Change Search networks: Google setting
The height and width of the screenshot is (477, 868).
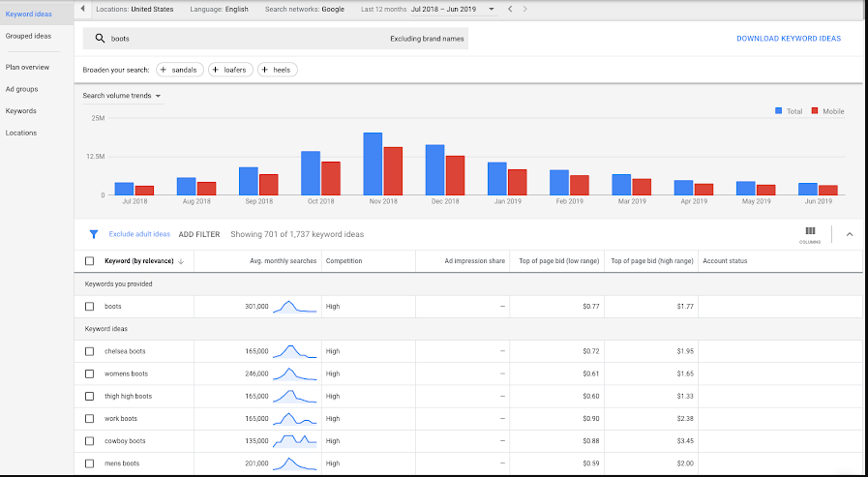coord(305,9)
